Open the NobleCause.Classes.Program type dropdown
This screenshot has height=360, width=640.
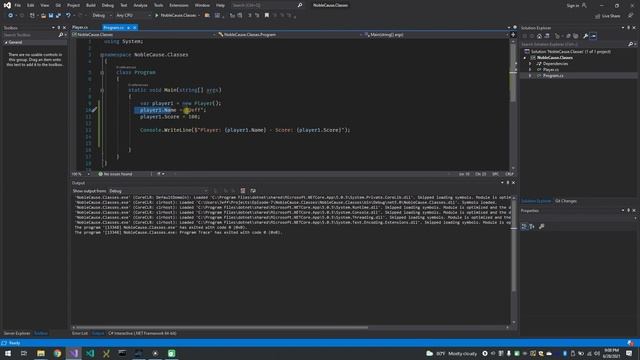click(x=290, y=35)
